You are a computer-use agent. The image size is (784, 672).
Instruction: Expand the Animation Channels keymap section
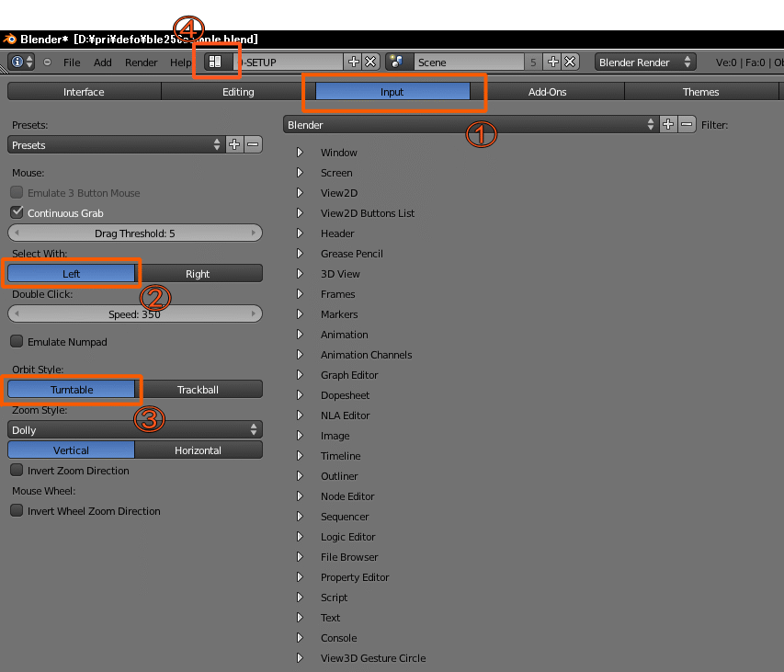click(x=300, y=355)
